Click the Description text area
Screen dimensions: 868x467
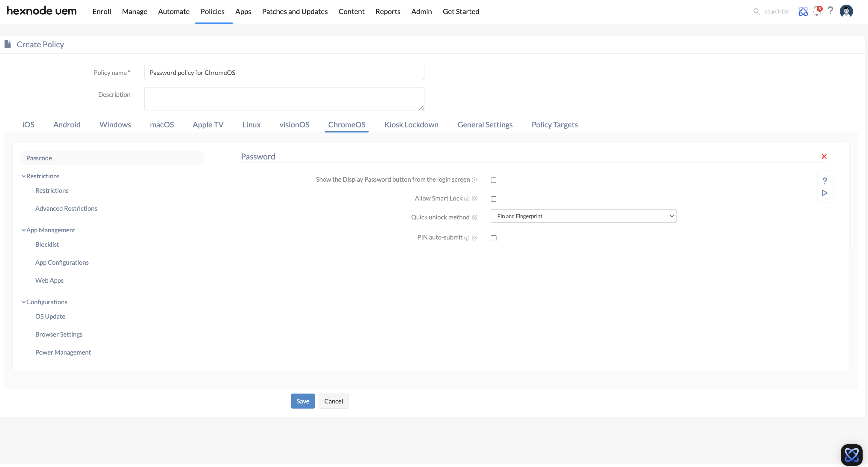point(284,99)
